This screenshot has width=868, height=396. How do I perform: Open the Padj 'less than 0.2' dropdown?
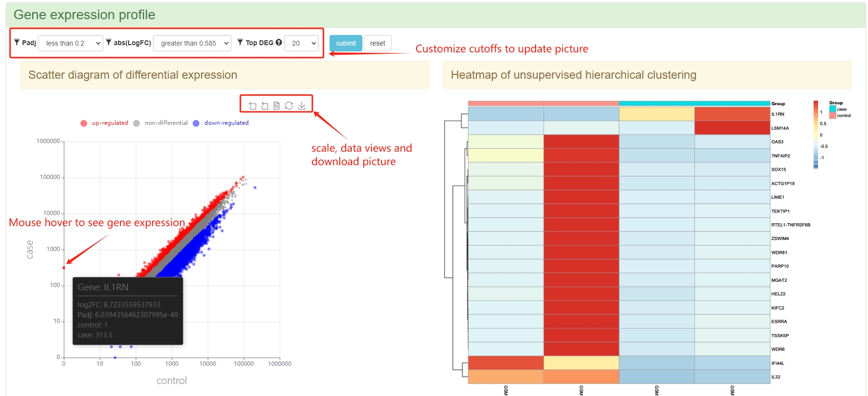pyautogui.click(x=71, y=43)
